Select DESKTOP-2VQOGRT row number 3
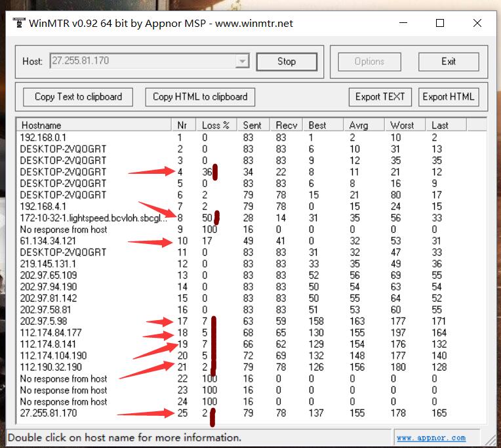The height and width of the screenshot is (448, 501). coord(251,161)
